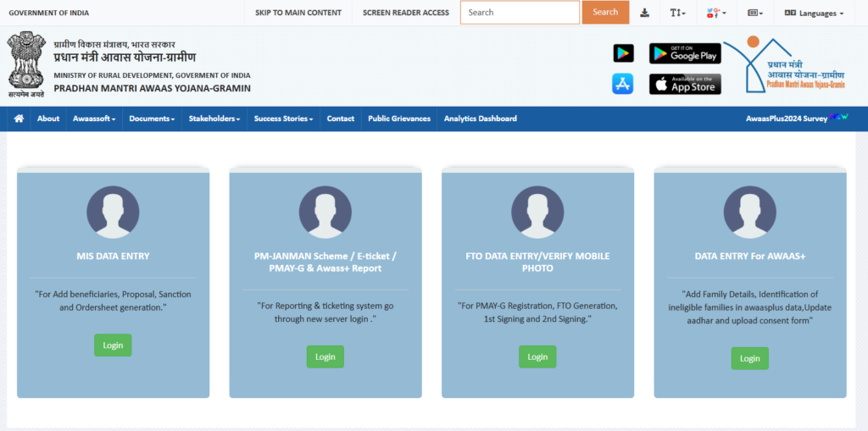
Task: Open the Languages dropdown
Action: 814,13
